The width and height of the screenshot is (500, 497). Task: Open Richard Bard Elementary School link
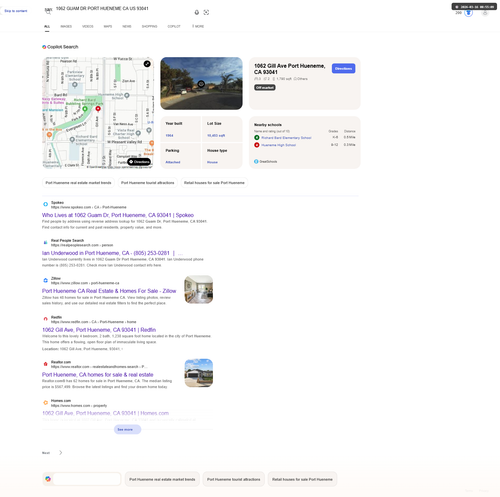[286, 138]
